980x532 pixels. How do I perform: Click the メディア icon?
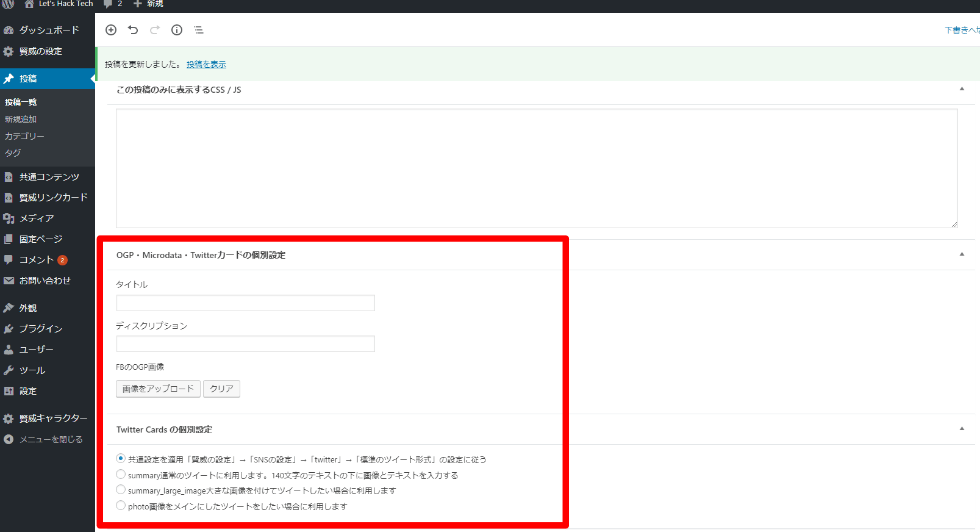coord(9,218)
